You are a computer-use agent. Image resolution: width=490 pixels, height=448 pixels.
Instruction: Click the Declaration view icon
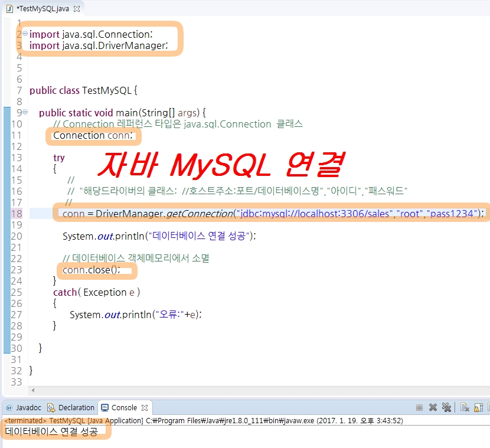[x=51, y=408]
